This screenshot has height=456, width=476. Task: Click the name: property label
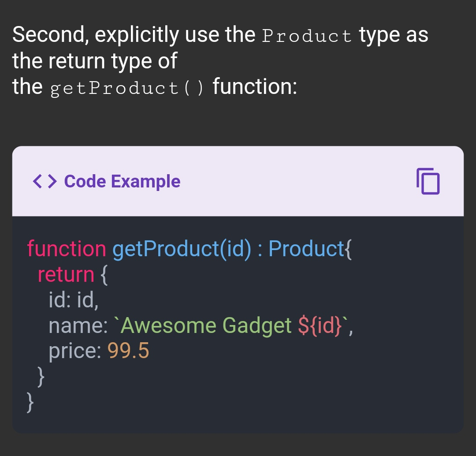78,326
